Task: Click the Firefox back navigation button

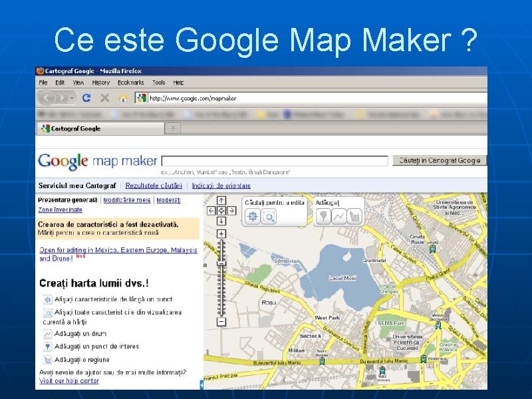Action: 46,98
